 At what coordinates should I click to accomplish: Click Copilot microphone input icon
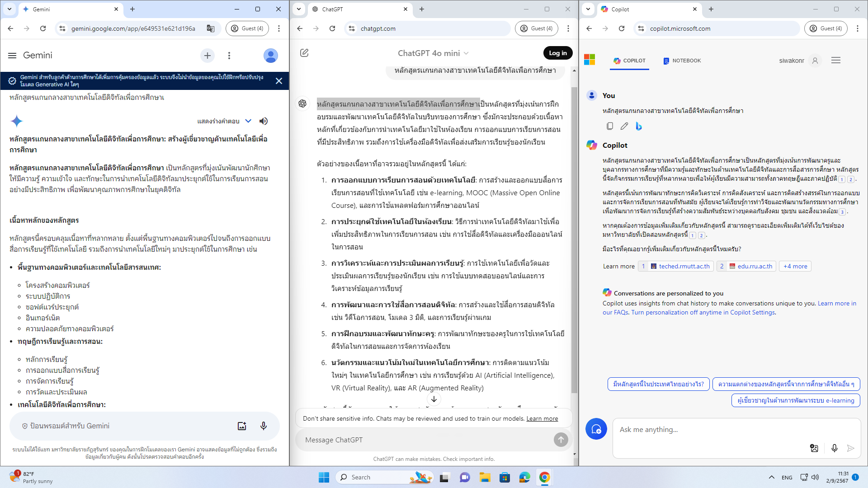(x=834, y=448)
